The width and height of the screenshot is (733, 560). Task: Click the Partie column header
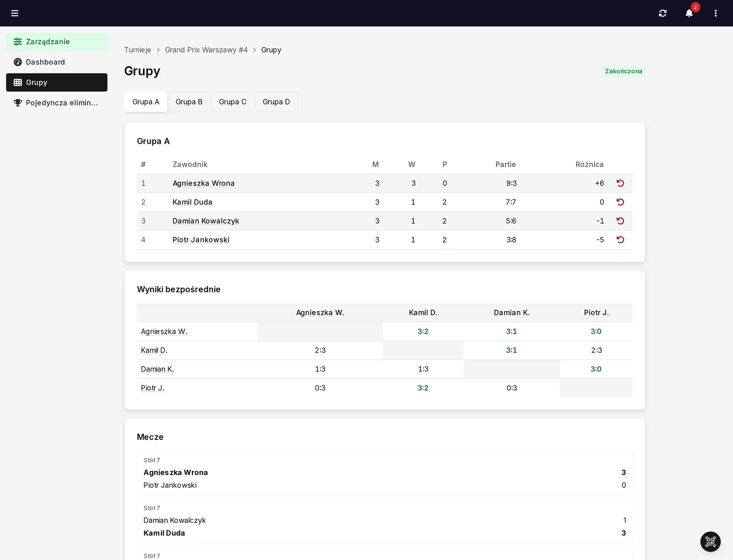tap(505, 165)
